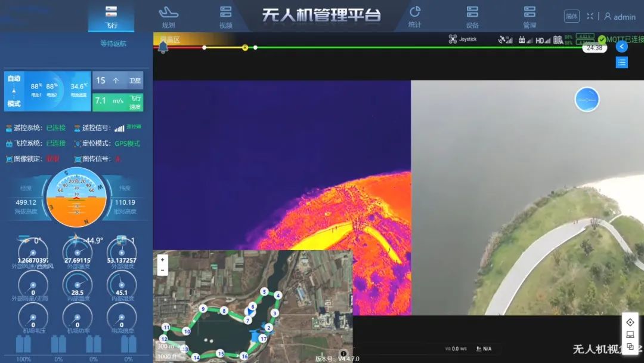
Task: Click the map info icon at bottom
Action: (x=343, y=353)
